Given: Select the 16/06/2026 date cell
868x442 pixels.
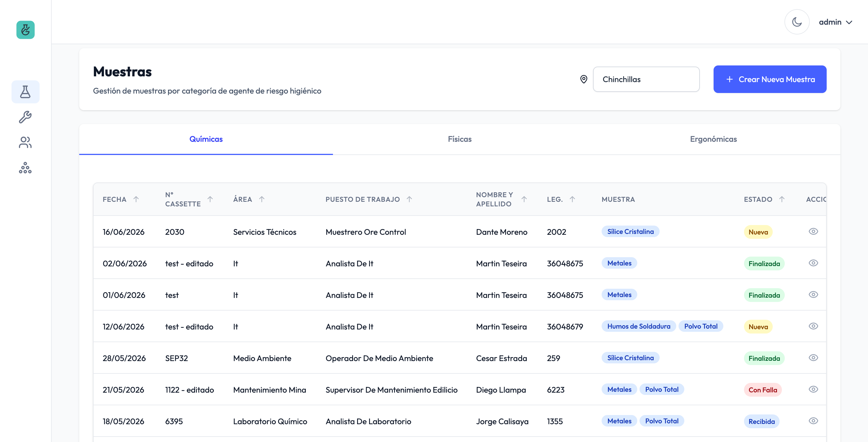Looking at the screenshot, I should point(123,232).
